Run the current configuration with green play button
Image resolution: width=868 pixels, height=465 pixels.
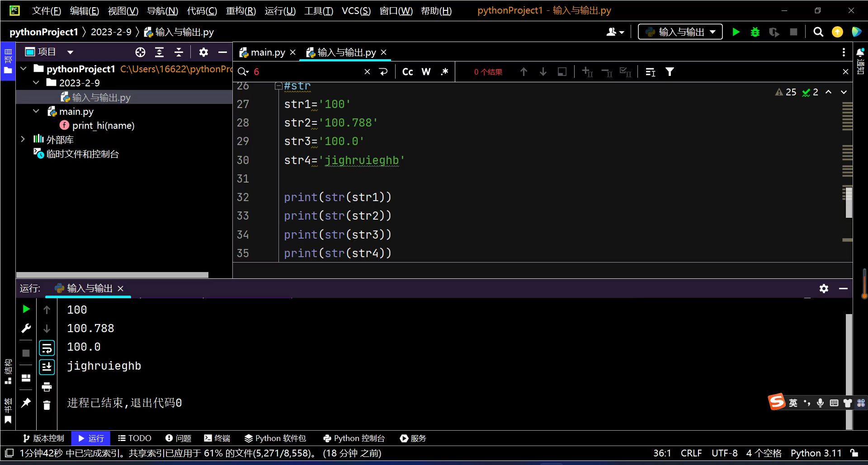[736, 32]
